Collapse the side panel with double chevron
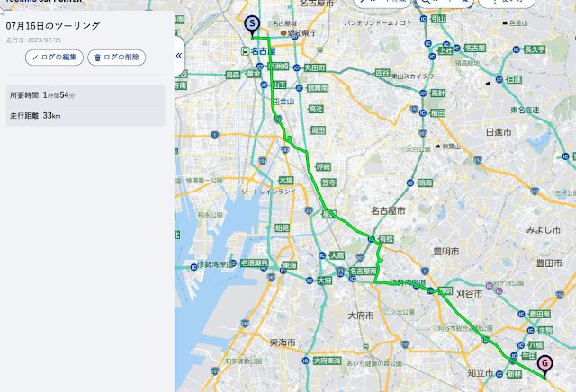 [x=179, y=56]
